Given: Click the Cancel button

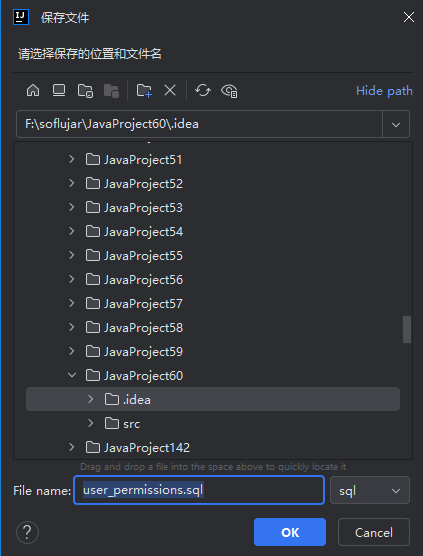Looking at the screenshot, I should 374,532.
